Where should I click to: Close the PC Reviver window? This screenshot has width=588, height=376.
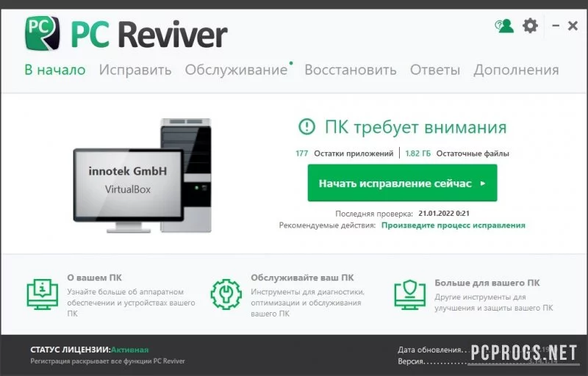click(573, 26)
